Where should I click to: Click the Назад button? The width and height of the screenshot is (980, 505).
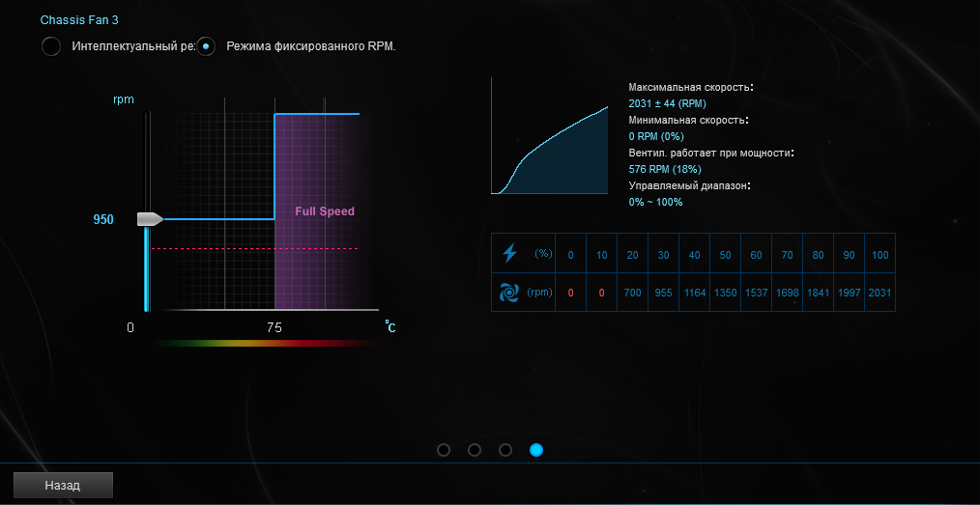pos(63,485)
